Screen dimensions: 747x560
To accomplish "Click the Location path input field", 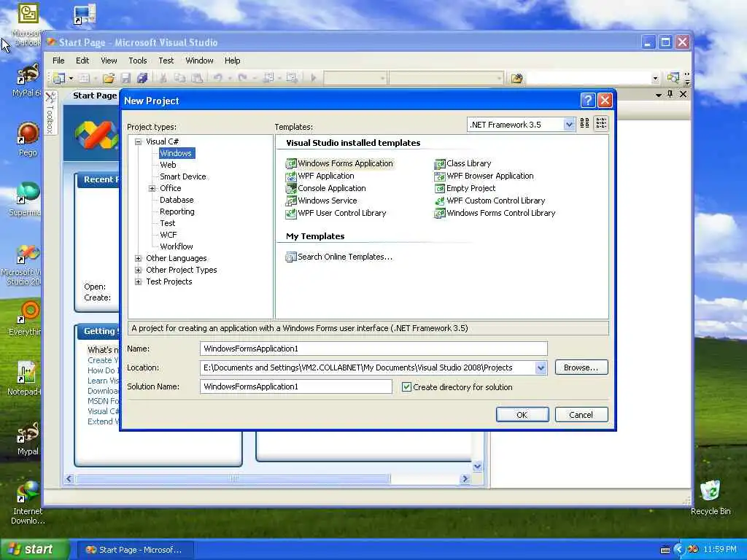I will tap(368, 367).
